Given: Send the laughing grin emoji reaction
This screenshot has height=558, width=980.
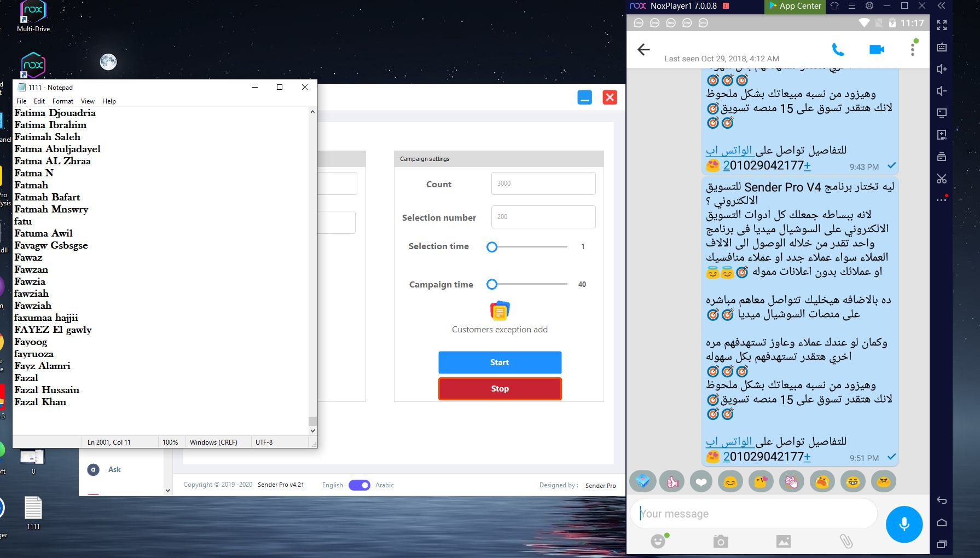Looking at the screenshot, I should pos(853,481).
